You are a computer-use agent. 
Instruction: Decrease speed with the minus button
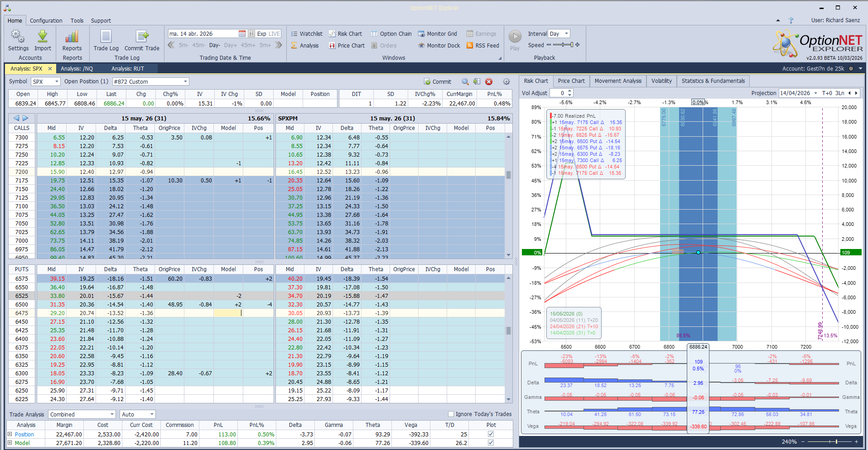[x=549, y=45]
